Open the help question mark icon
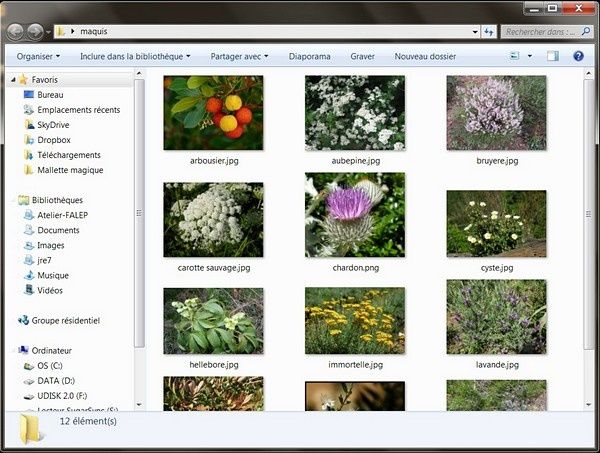 pos(579,56)
